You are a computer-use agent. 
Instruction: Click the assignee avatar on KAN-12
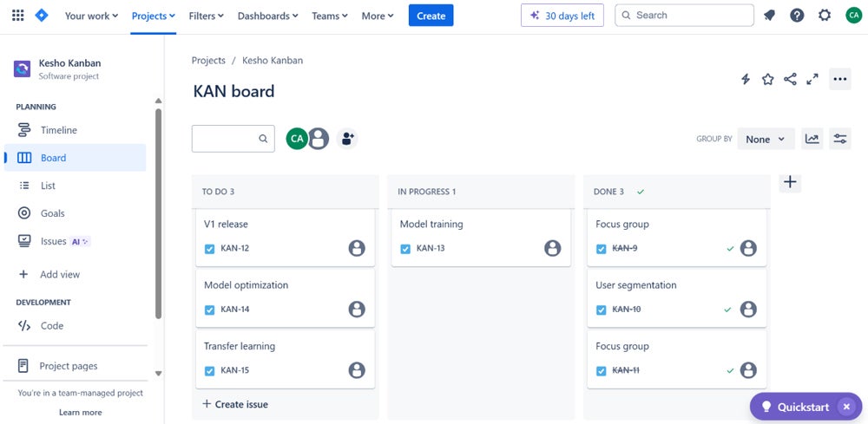tap(357, 248)
